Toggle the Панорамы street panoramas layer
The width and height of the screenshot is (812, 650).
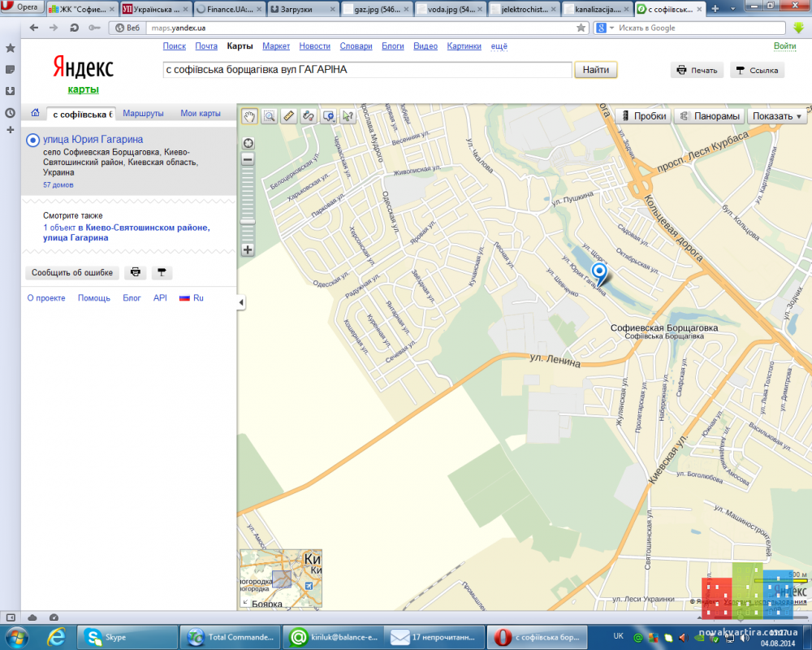click(710, 116)
